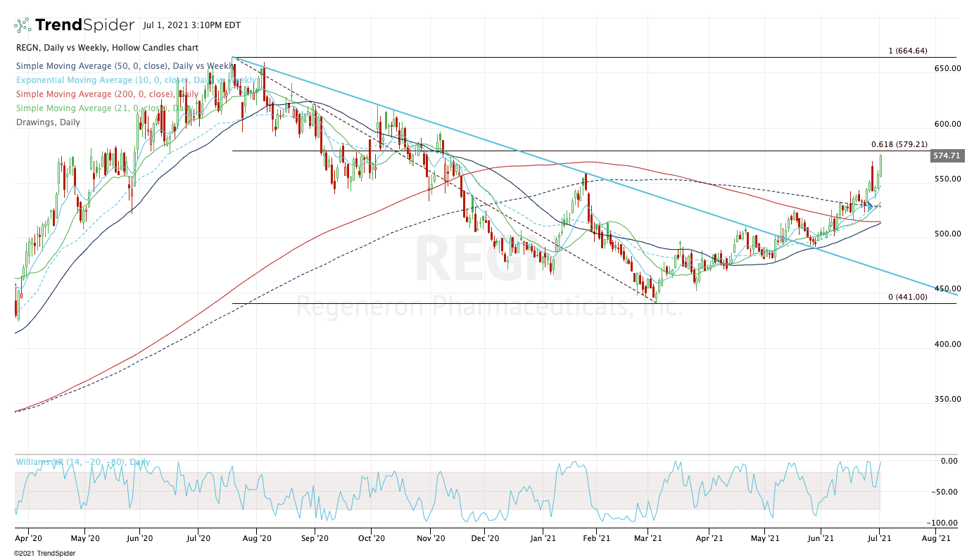The height and width of the screenshot is (560, 979).
Task: Click the Apr '21 date axis label
Action: click(709, 538)
